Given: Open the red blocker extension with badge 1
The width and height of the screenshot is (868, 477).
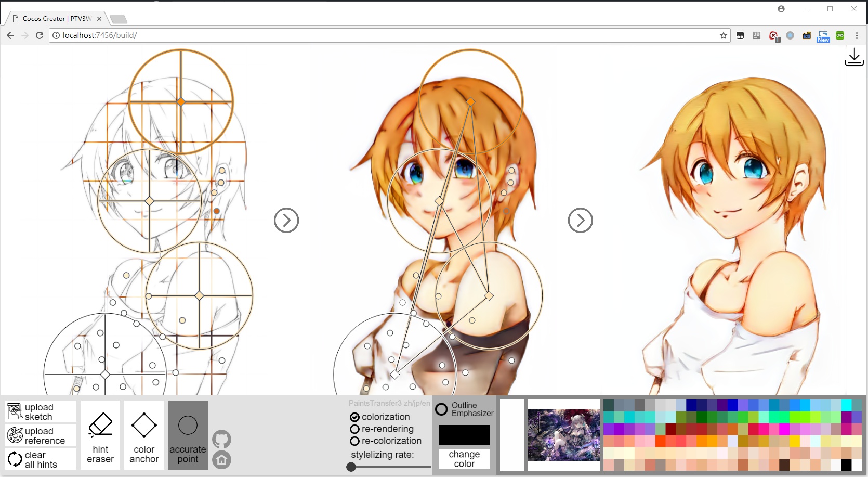Looking at the screenshot, I should tap(774, 36).
